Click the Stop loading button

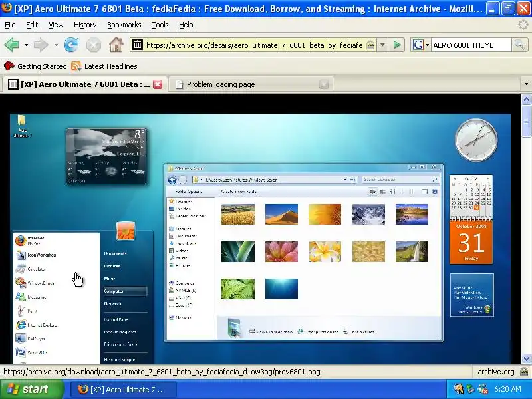click(x=93, y=45)
